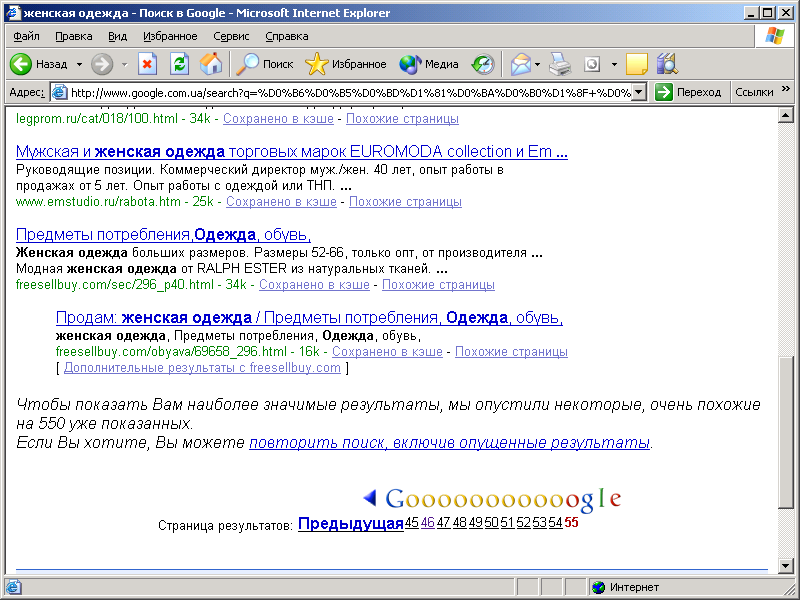800x600 pixels.
Task: Open Избранное favorites star button
Action: coord(345,64)
